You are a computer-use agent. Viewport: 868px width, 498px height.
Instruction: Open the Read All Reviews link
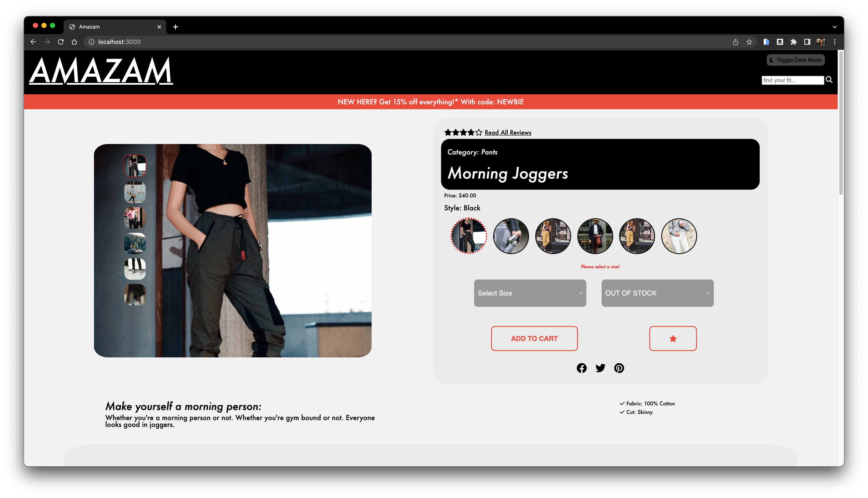click(x=508, y=132)
